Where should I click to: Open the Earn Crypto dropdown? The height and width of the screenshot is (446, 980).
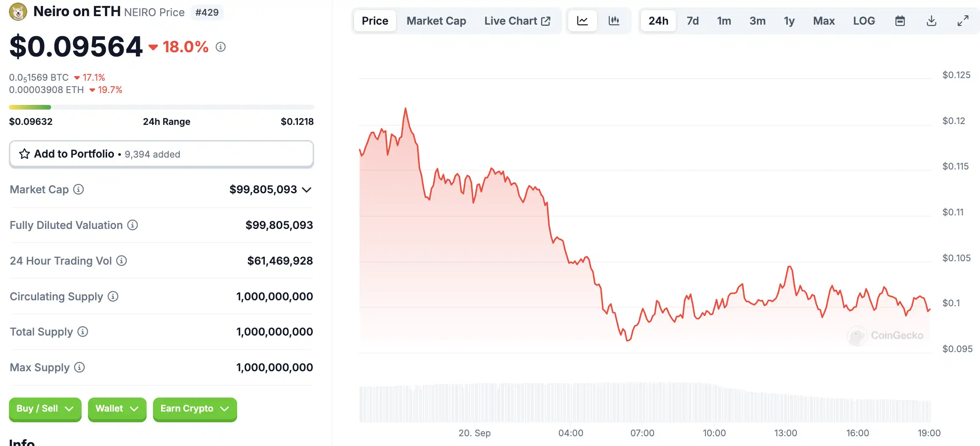(x=195, y=409)
